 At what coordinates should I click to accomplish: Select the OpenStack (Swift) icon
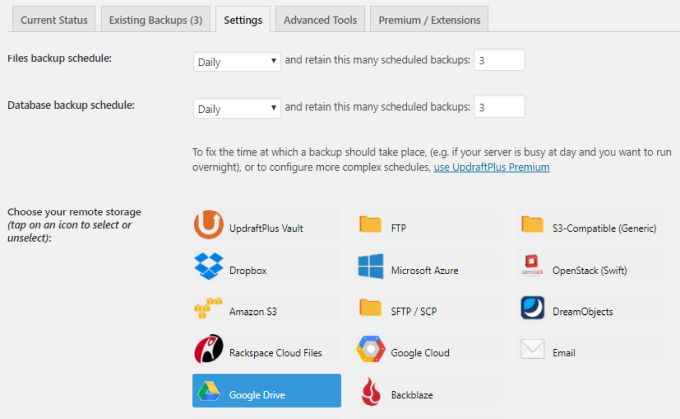pos(533,268)
